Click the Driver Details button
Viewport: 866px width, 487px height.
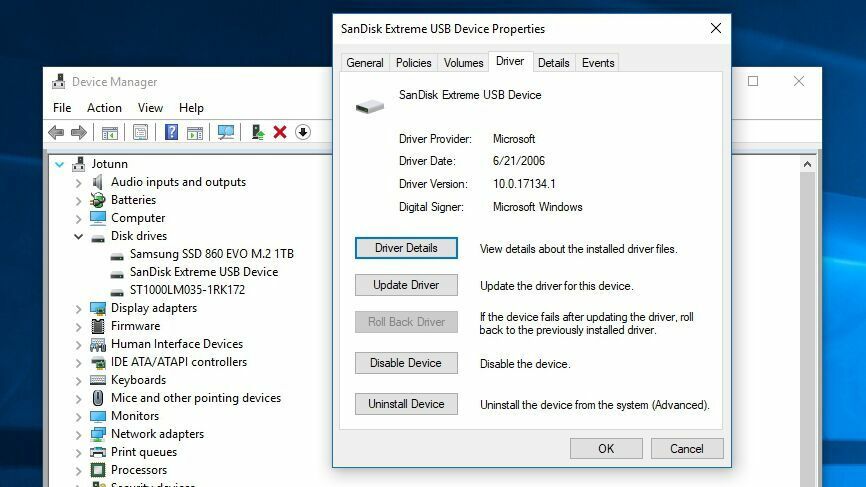pos(406,248)
